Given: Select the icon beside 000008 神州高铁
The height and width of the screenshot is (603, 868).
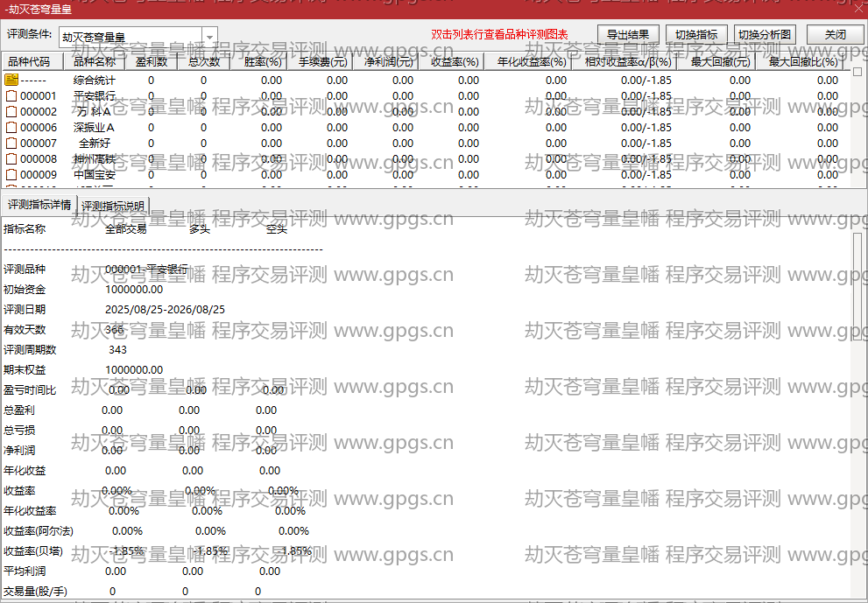Looking at the screenshot, I should coord(11,158).
